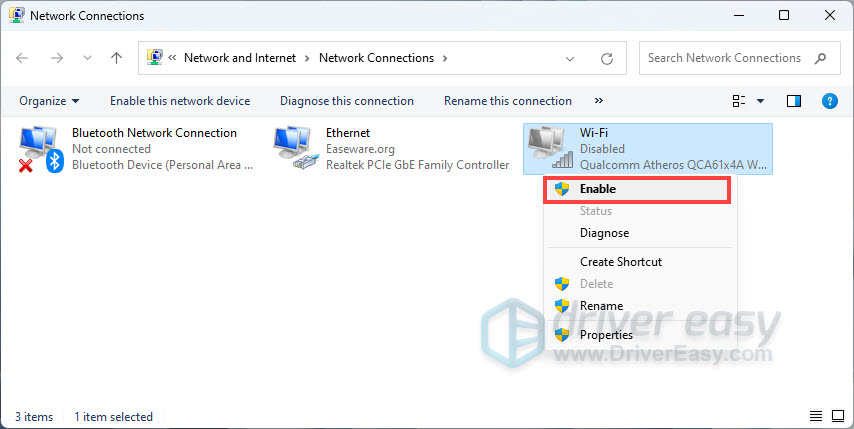Open the Help icon
The height and width of the screenshot is (429, 854).
(x=829, y=101)
